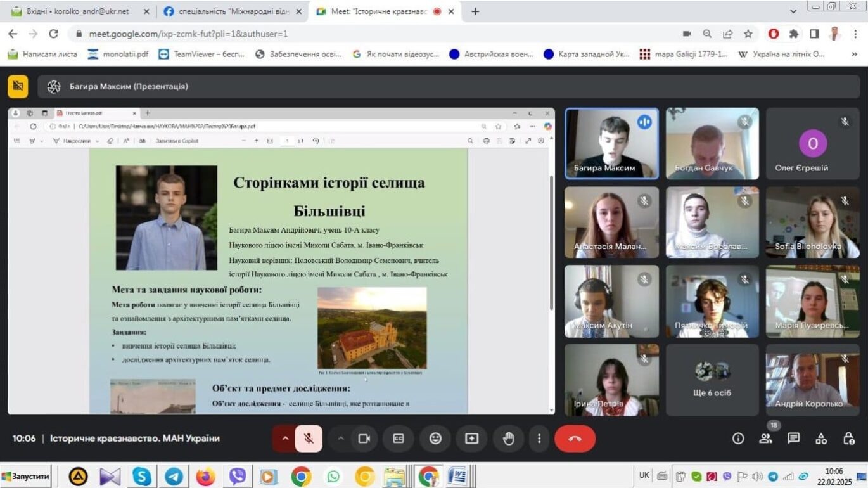Select Багира Максим's video tile

point(611,144)
